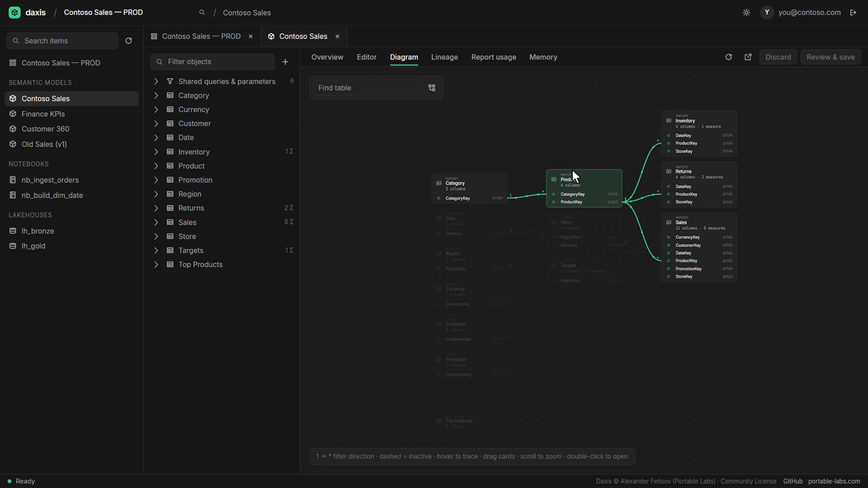
Task: Toggle the light/dark theme icon
Action: 746,13
